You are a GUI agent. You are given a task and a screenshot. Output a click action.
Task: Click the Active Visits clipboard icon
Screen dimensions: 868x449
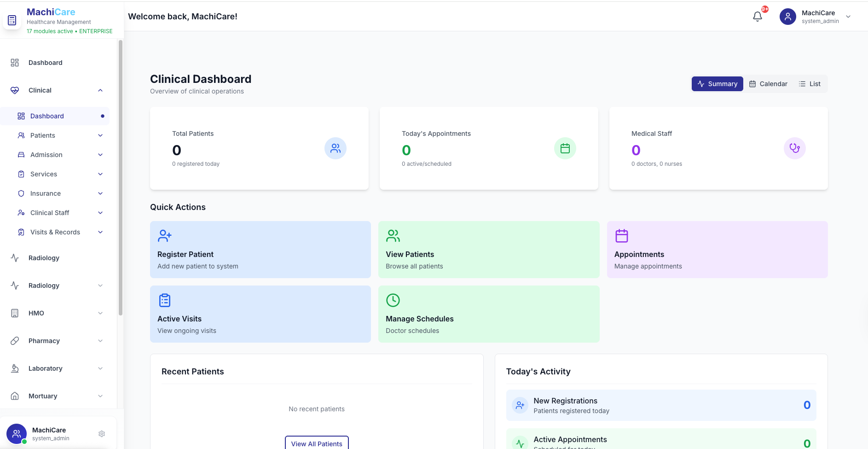pos(164,300)
